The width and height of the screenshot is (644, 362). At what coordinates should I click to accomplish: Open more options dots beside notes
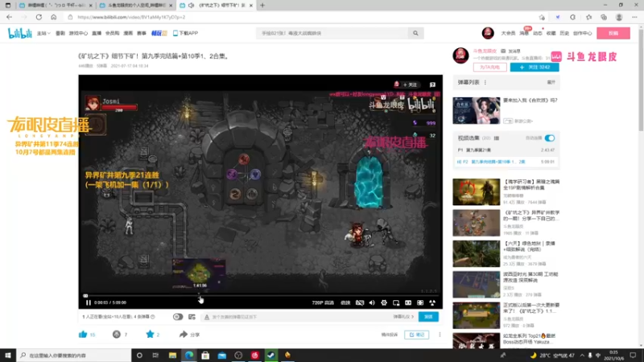coord(440,335)
